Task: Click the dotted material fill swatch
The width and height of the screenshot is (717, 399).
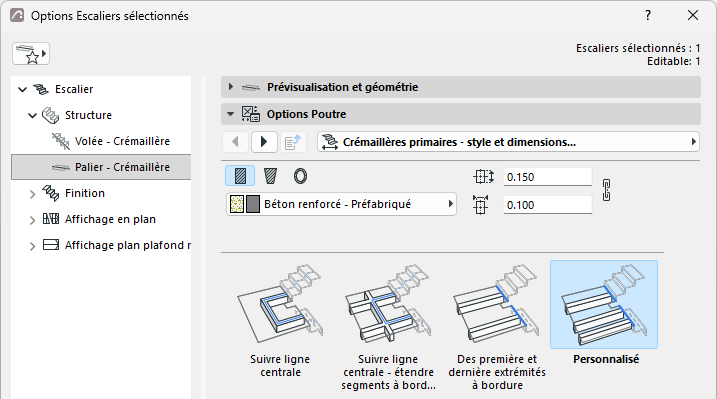Action: [x=237, y=204]
